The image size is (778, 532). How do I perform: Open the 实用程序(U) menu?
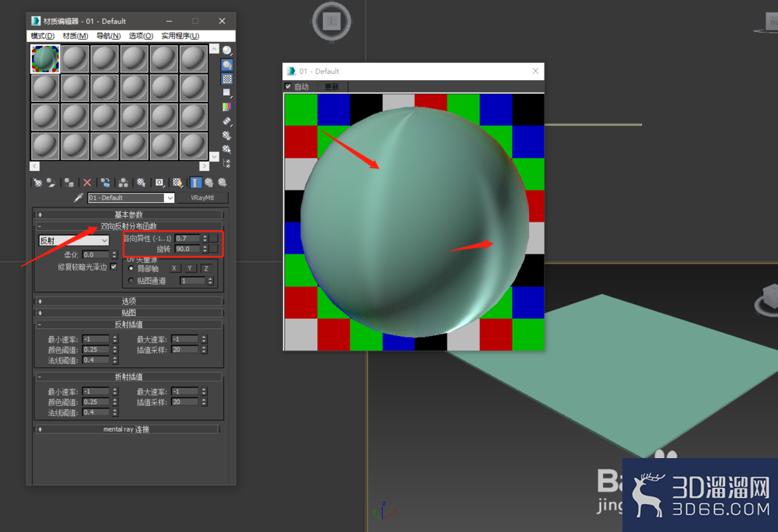pyautogui.click(x=180, y=36)
